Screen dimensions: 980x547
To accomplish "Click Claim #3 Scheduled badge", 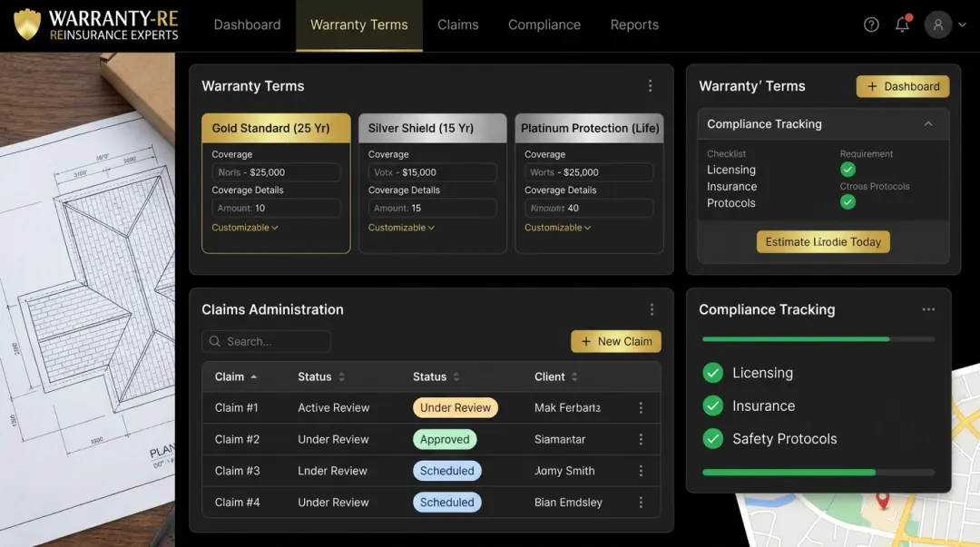I will point(446,471).
